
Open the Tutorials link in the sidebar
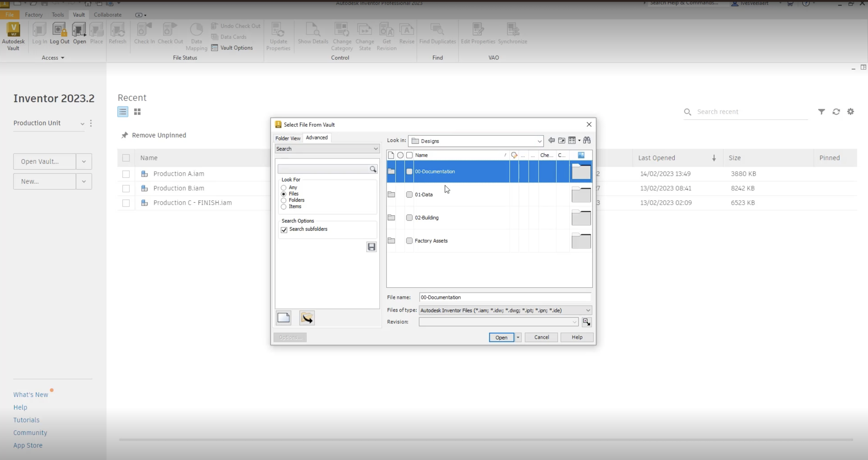point(26,420)
